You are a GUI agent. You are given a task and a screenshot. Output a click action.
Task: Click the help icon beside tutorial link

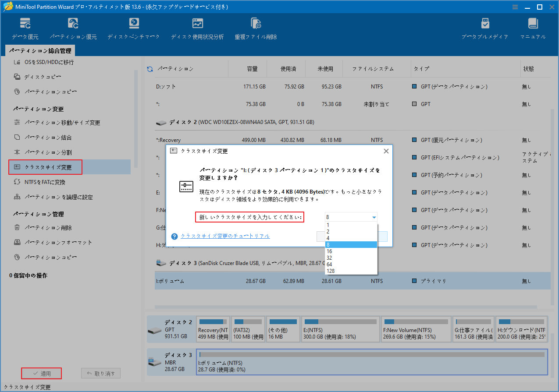(x=174, y=236)
